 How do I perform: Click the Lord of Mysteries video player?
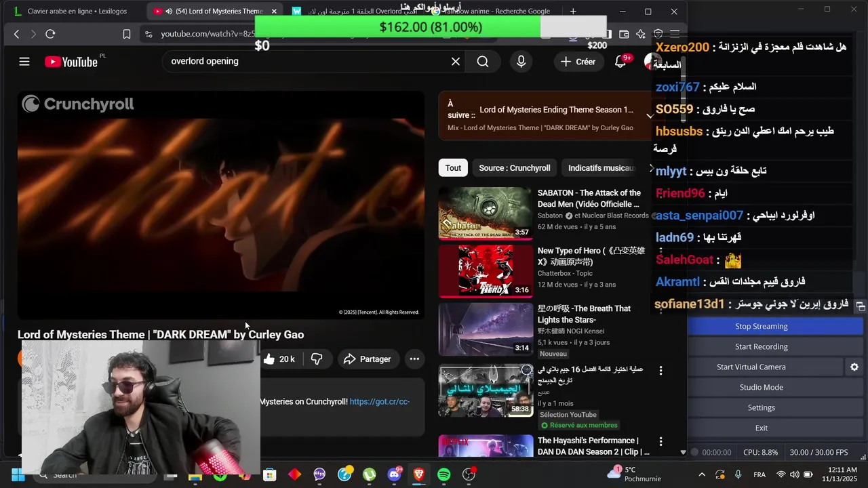[221, 205]
